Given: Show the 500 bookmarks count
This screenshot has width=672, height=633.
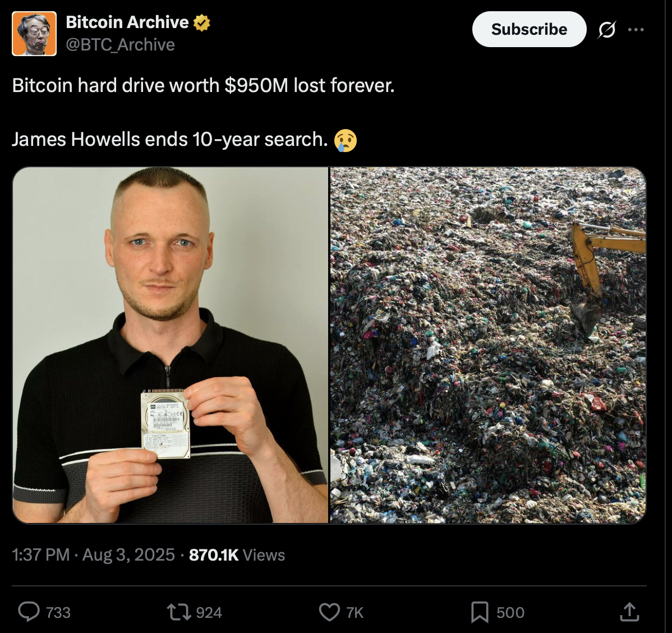Looking at the screenshot, I should [x=510, y=612].
